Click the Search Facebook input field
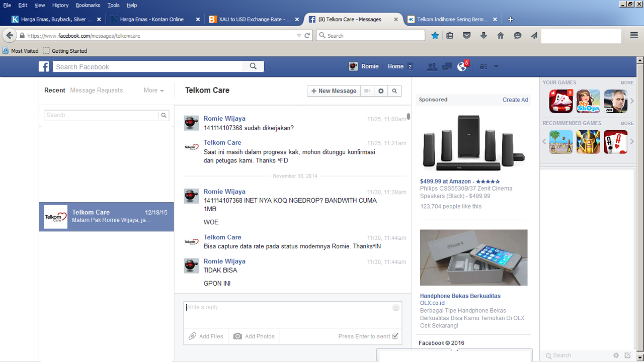This screenshot has height=362, width=644. pos(148,66)
